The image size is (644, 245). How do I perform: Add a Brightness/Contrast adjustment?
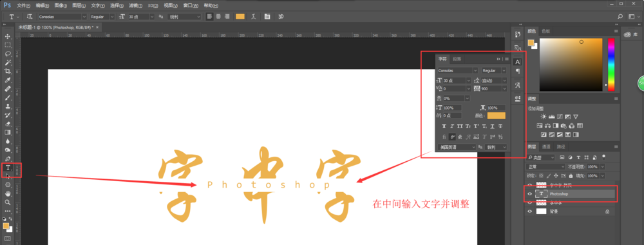(544, 117)
